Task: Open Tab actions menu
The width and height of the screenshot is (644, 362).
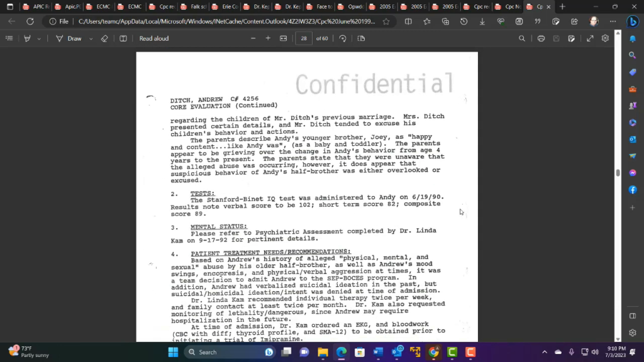Action: 10,6
